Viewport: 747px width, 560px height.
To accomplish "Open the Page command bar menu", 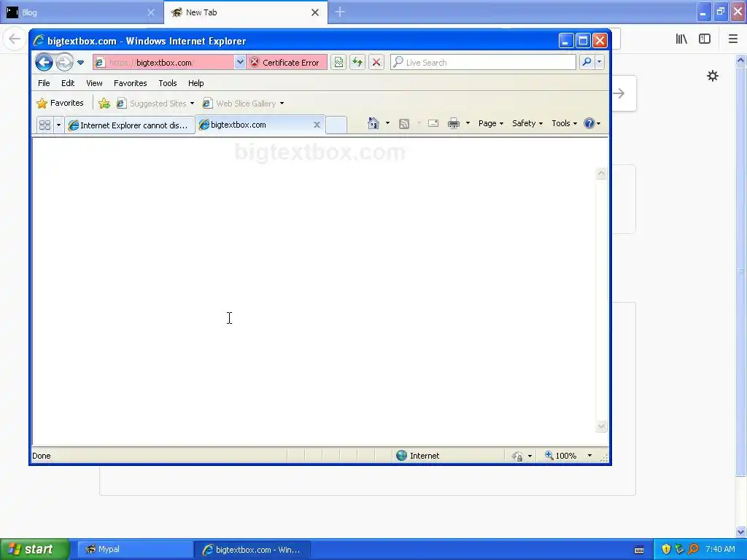I will click(x=491, y=123).
